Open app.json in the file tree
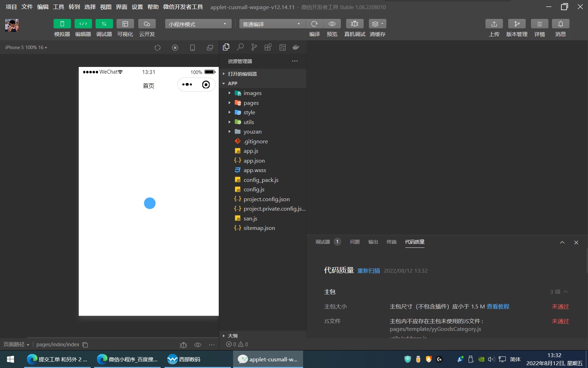 coord(254,161)
